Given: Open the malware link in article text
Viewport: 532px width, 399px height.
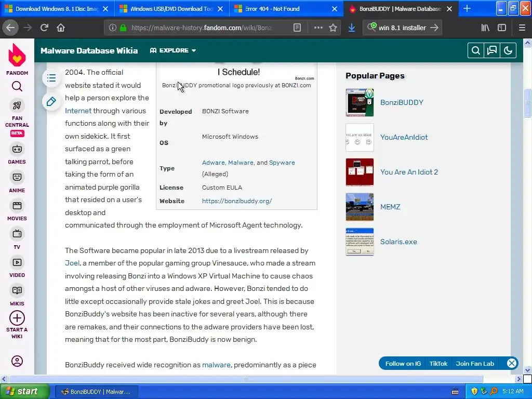Looking at the screenshot, I should pyautogui.click(x=216, y=365).
